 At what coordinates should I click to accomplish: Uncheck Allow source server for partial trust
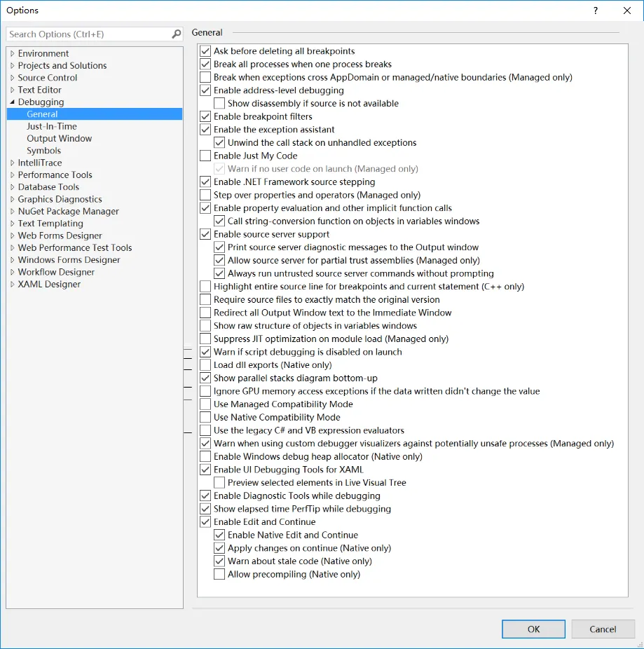(x=219, y=260)
